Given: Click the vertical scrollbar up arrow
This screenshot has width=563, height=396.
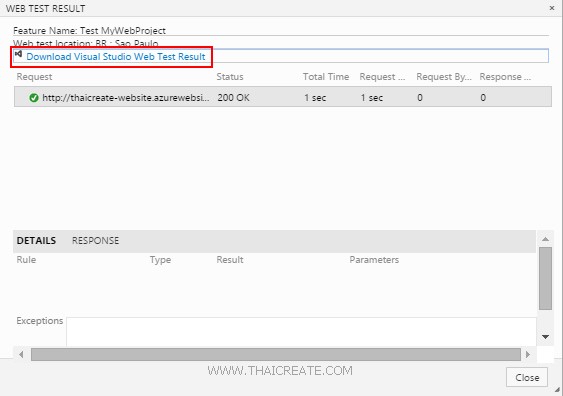Looking at the screenshot, I should click(545, 239).
